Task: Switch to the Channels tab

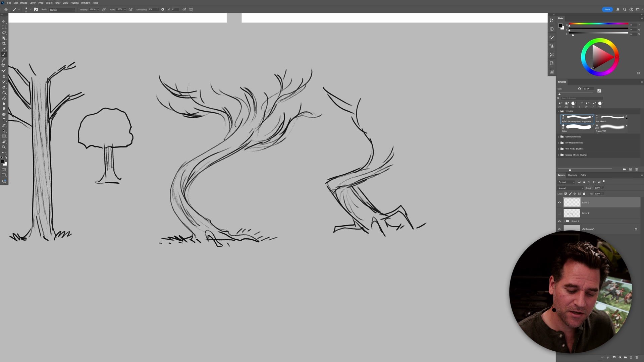Action: (572, 175)
